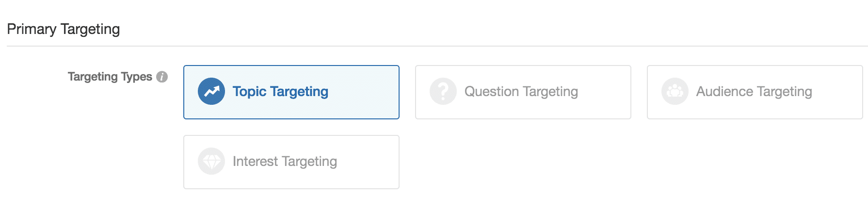Click the Audience Targeting people icon

pos(675,92)
